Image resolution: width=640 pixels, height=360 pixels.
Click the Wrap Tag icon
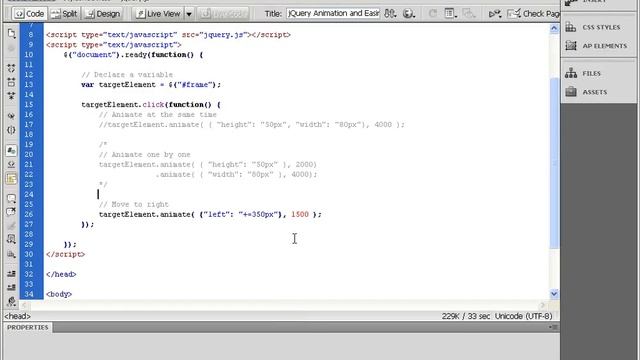(x=11, y=226)
